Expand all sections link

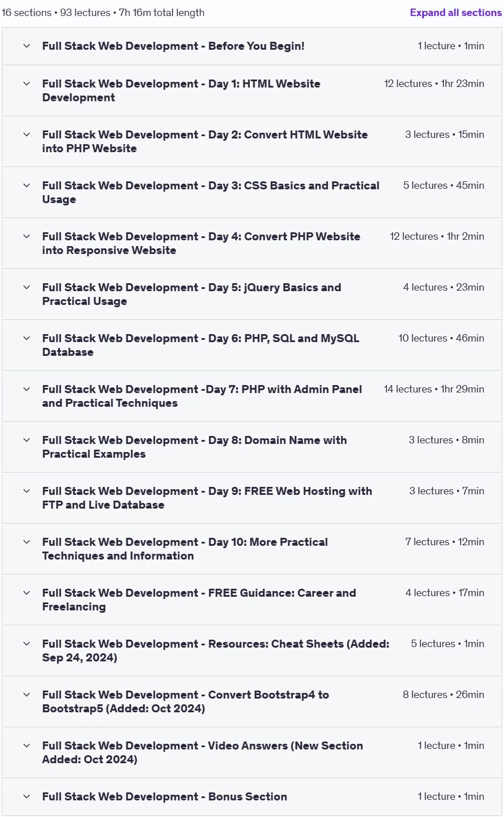[x=455, y=13]
